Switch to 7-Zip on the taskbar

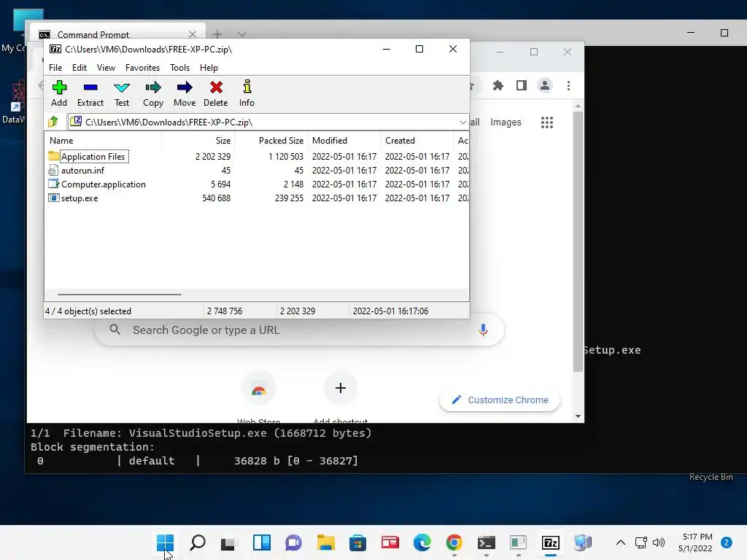550,542
